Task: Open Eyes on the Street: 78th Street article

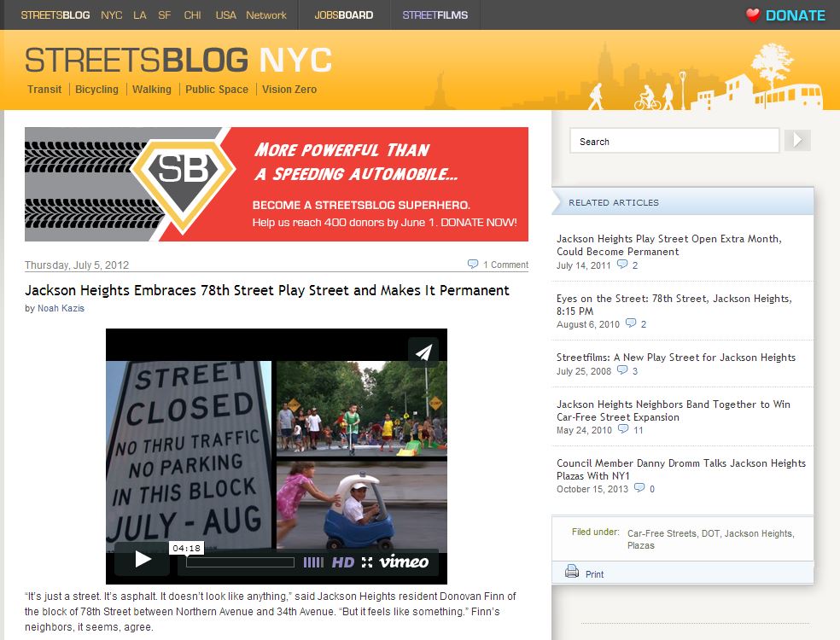Action: coord(674,305)
